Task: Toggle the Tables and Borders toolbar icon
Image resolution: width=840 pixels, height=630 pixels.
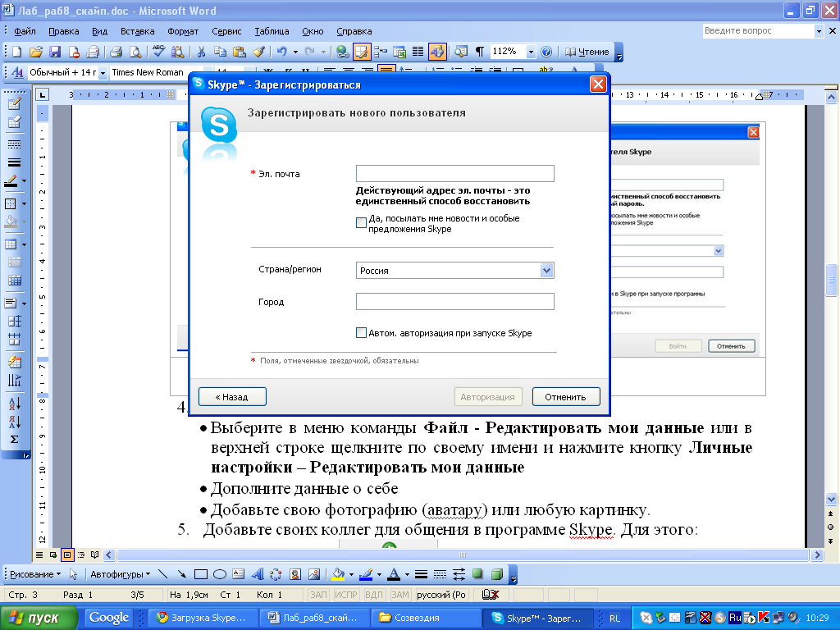Action: 361,52
